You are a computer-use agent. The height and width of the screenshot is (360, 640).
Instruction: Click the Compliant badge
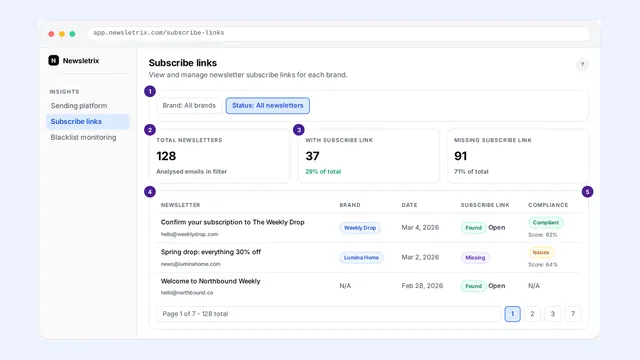pos(546,222)
